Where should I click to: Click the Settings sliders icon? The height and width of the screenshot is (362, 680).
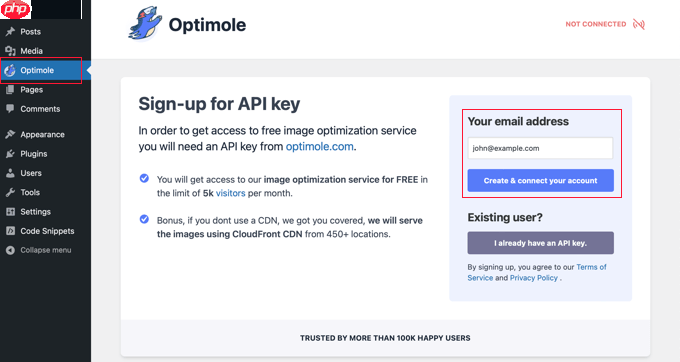10,212
